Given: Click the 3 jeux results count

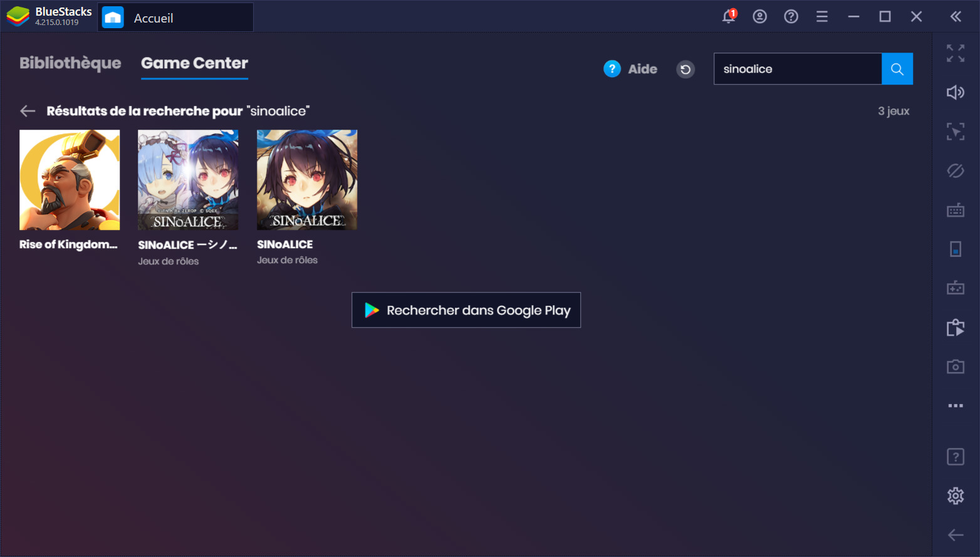Looking at the screenshot, I should [894, 111].
